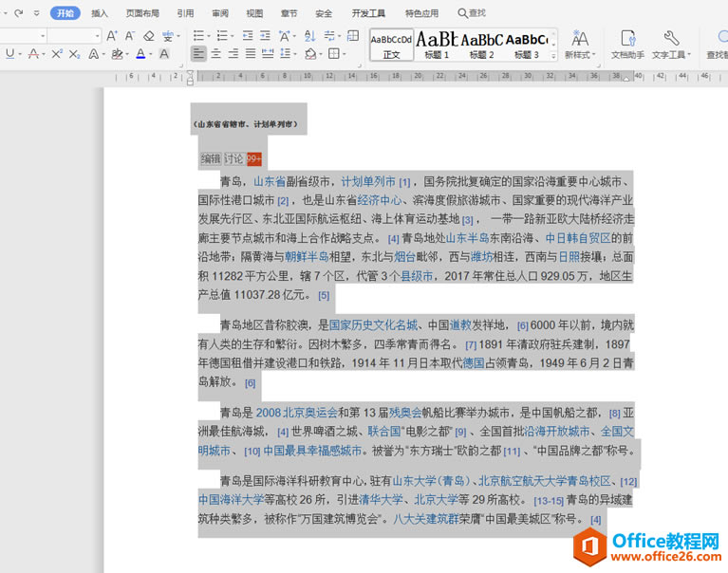Expand the highlight color dropdown arrow
This screenshot has height=573, width=728.
click(127, 54)
